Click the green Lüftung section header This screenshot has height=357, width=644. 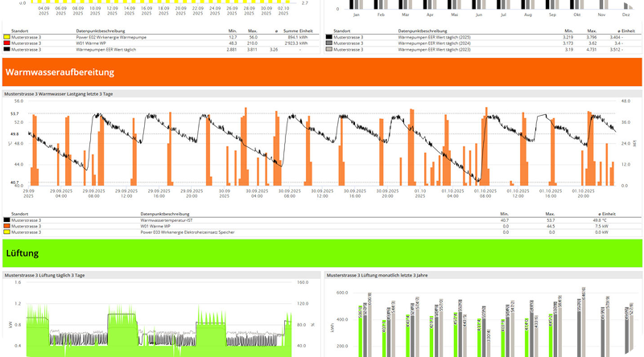[322, 252]
